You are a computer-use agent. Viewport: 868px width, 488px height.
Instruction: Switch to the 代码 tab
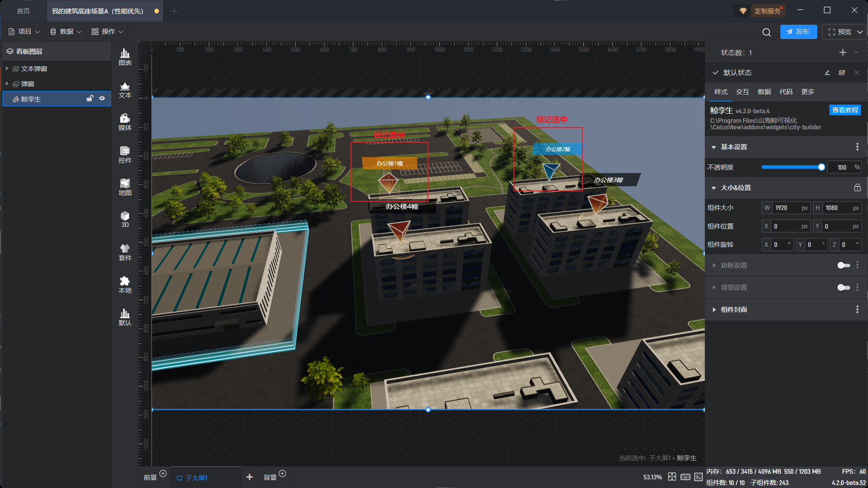click(786, 92)
